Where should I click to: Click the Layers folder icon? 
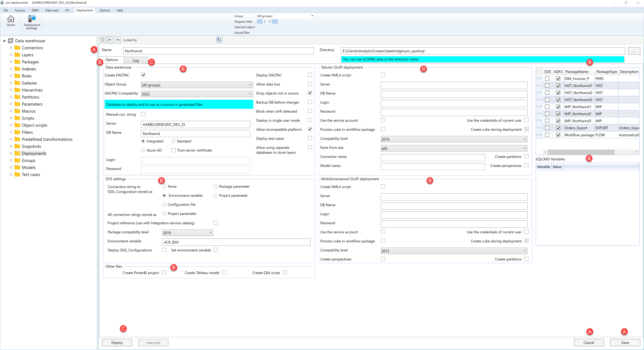[17, 55]
